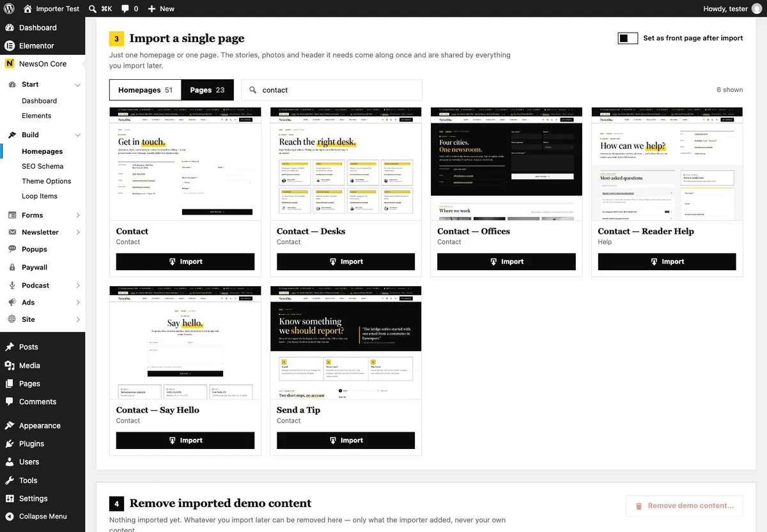This screenshot has width=767, height=532.
Task: Click the Tools wrench icon
Action: [10, 480]
